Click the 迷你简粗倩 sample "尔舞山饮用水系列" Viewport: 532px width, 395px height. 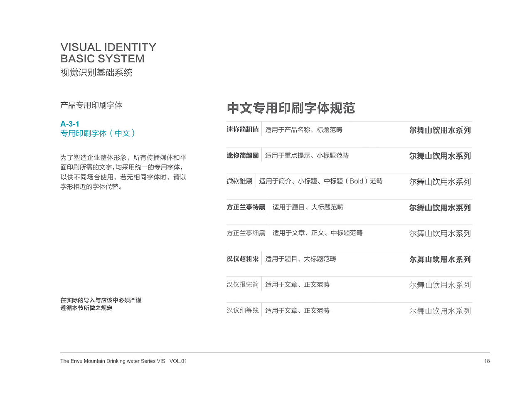pyautogui.click(x=440, y=130)
